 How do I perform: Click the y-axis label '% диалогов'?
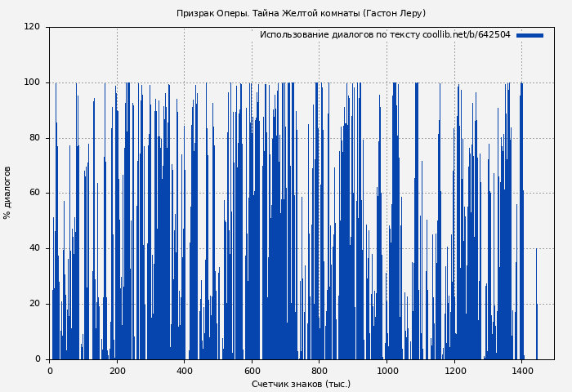pos(7,193)
